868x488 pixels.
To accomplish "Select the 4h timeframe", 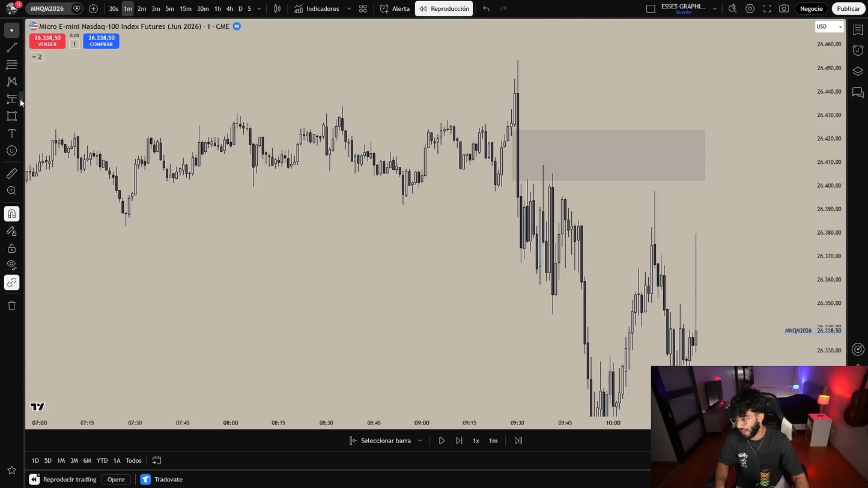I will pos(229,9).
